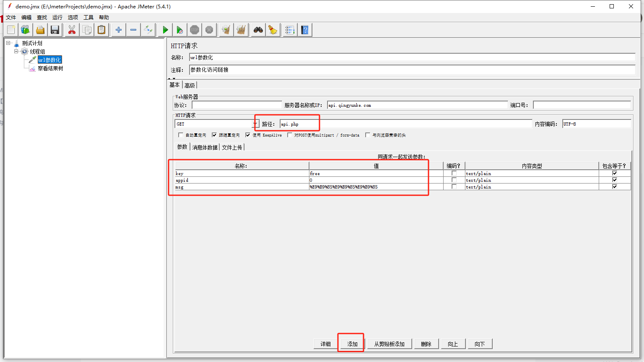Click the 向上 button
This screenshot has height=362, width=644.
point(453,344)
